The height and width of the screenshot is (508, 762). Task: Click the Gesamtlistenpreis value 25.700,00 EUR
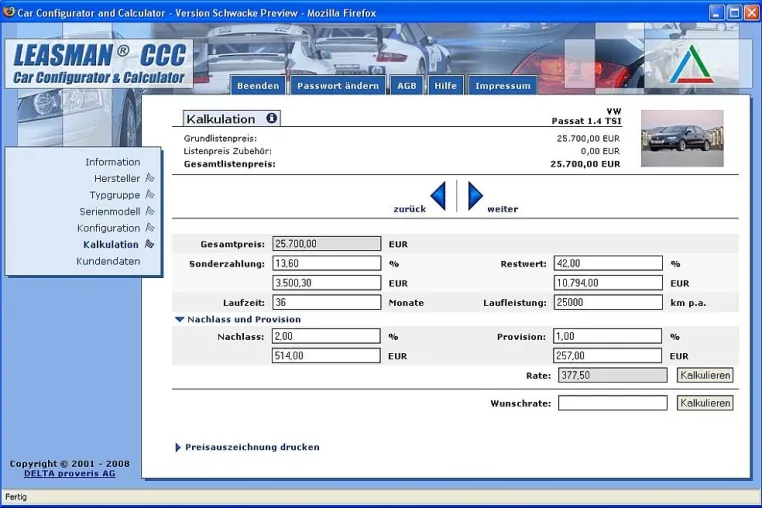585,164
